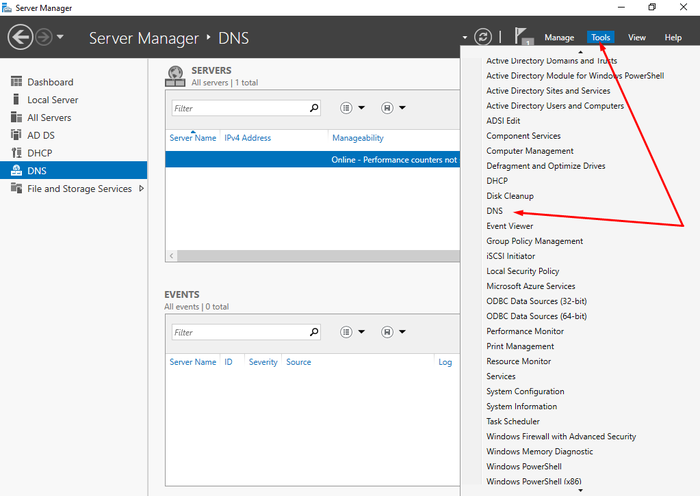Viewport: 700px width, 496px height.
Task: Open All Servers in sidebar
Action: click(x=49, y=118)
